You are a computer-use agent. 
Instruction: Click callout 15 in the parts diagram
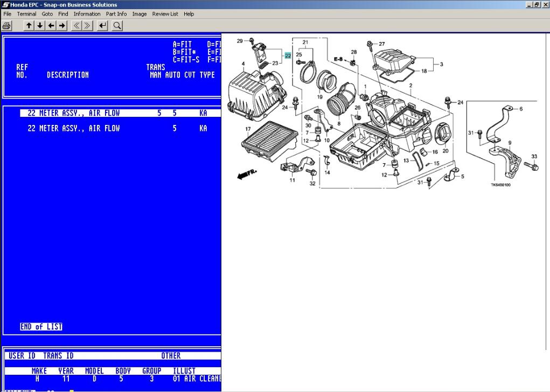click(x=436, y=163)
